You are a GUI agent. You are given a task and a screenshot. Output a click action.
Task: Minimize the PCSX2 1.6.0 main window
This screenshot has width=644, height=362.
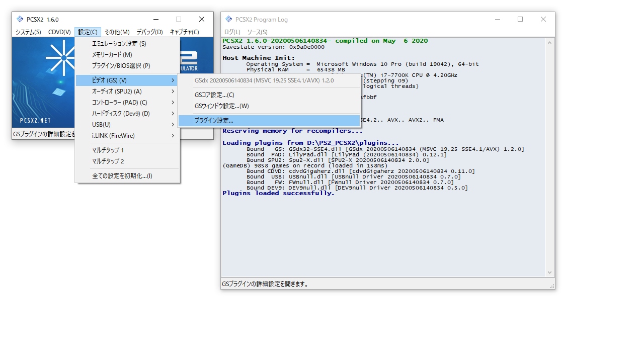coord(155,19)
